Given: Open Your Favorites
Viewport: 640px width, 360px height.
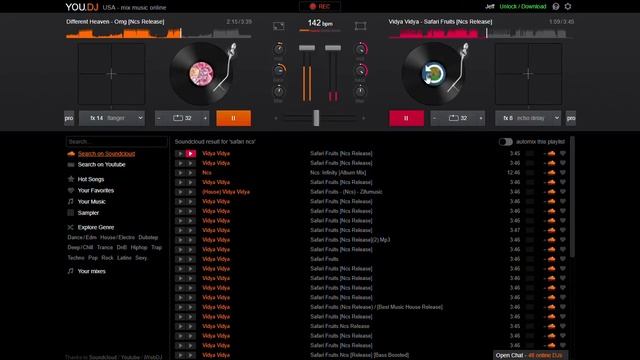Looking at the screenshot, I should [96, 190].
